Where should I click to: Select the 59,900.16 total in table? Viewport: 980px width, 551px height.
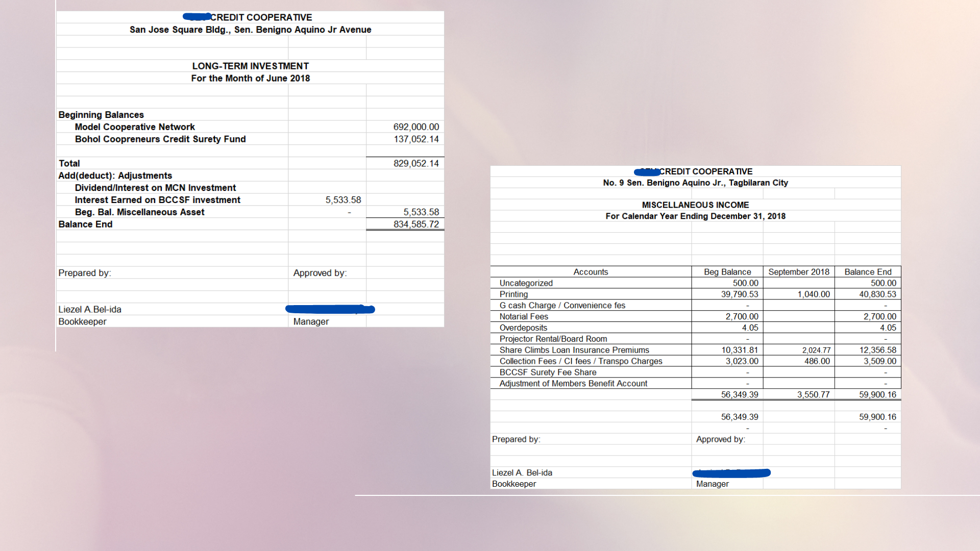coord(877,395)
